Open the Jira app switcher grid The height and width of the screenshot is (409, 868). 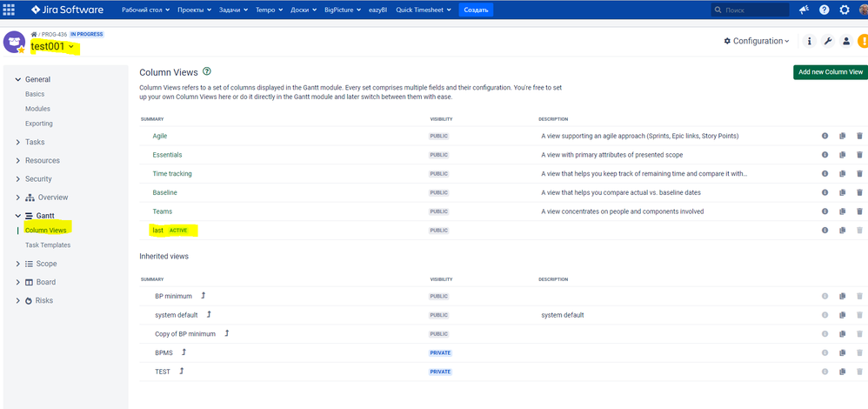[9, 10]
